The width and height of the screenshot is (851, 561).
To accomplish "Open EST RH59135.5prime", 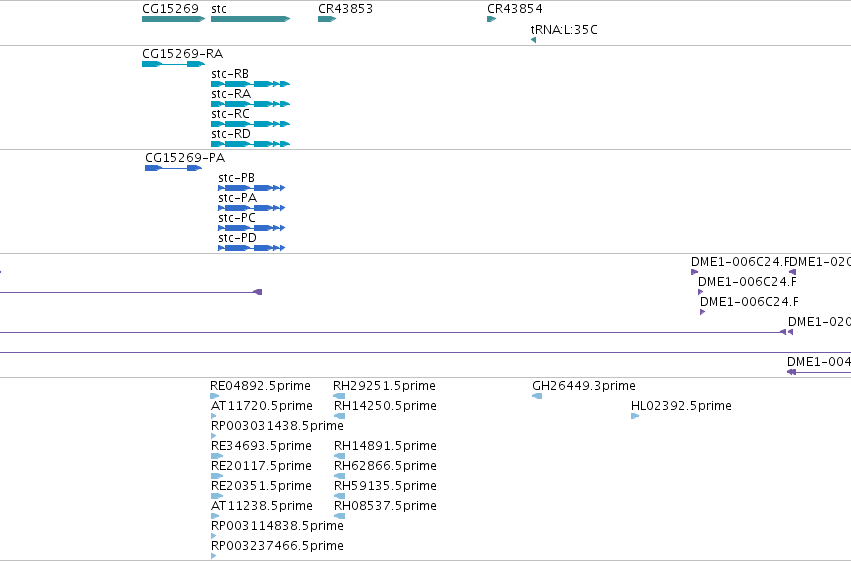I will 339,496.
